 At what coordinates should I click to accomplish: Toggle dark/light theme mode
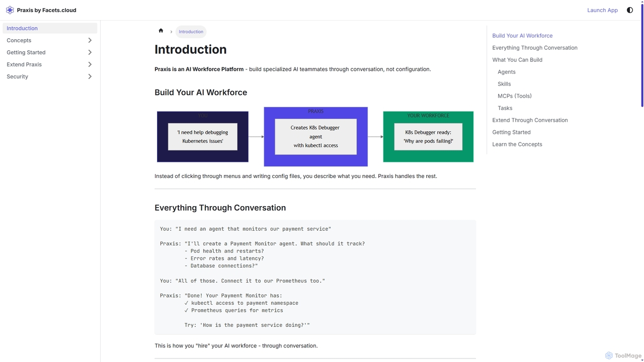pyautogui.click(x=630, y=10)
